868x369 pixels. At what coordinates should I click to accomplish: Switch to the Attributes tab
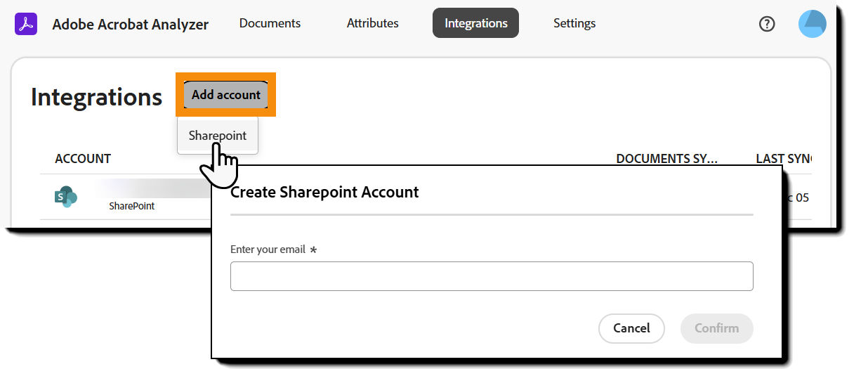tap(372, 23)
